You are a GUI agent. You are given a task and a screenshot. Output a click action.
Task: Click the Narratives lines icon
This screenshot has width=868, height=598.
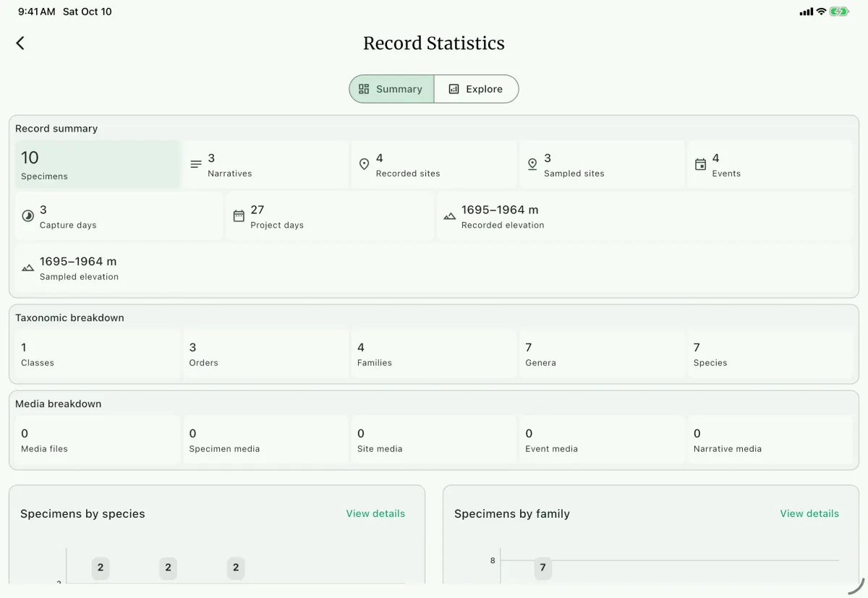[196, 165]
